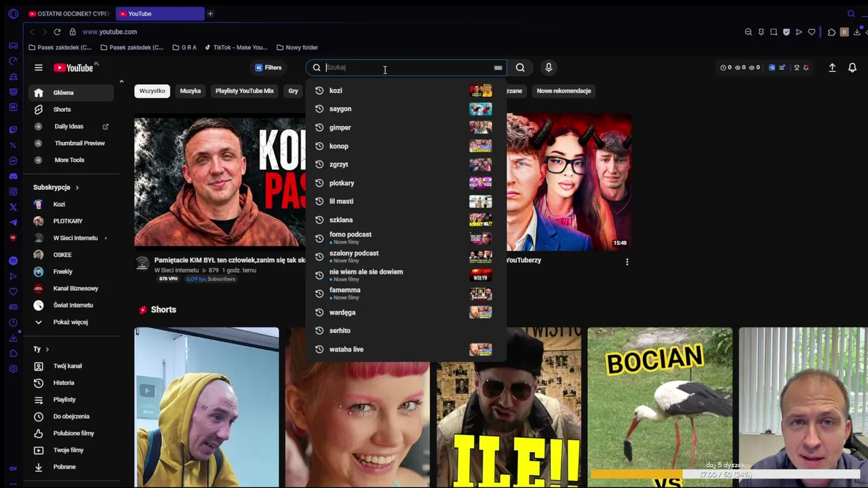Open the browser extensions puzzle icon
868x488 pixels.
pyautogui.click(x=832, y=32)
